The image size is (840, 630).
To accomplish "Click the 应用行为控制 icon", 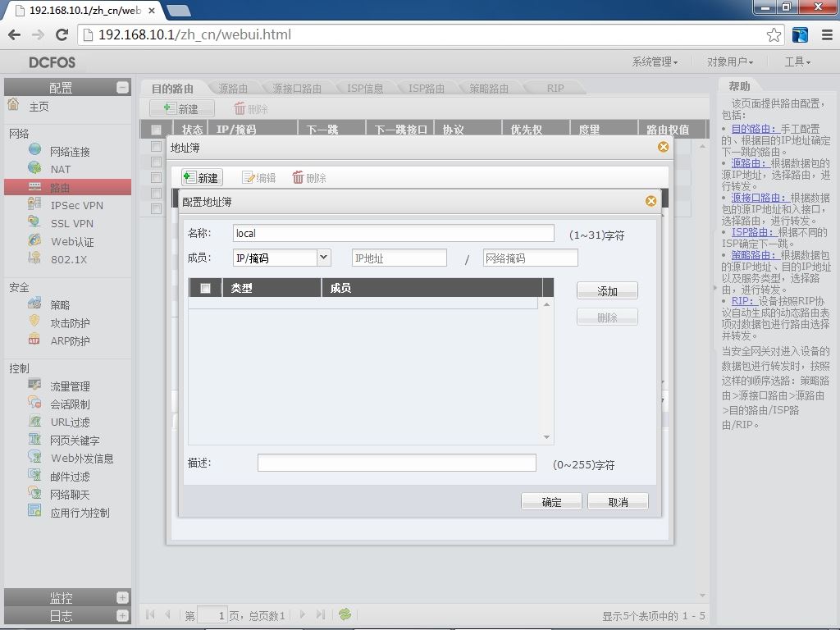I will [x=34, y=511].
